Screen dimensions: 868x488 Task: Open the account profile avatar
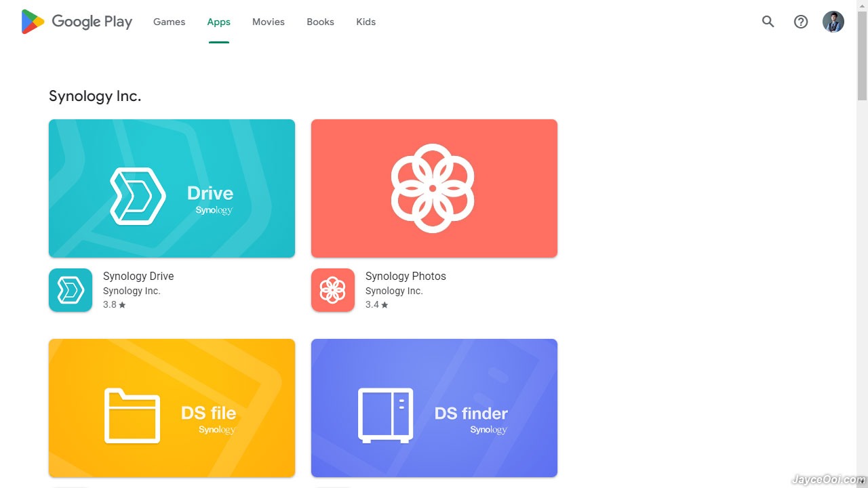coord(833,22)
